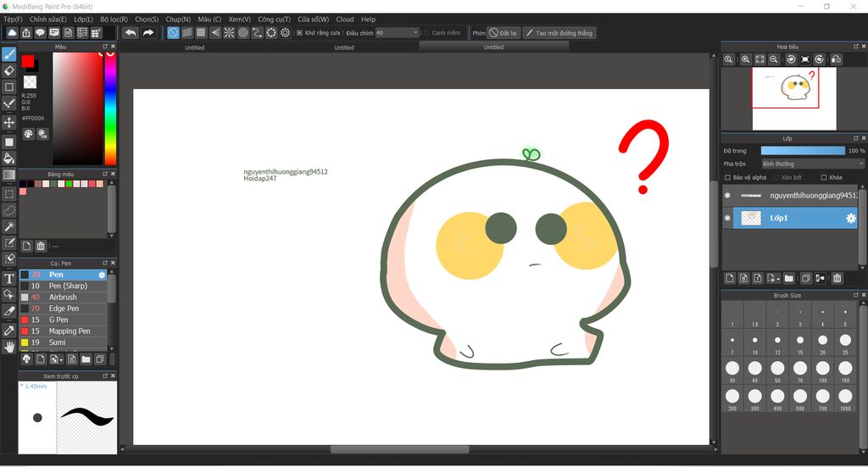Select the Airbrush brush
Image resolution: width=868 pixels, height=467 pixels.
(63, 297)
